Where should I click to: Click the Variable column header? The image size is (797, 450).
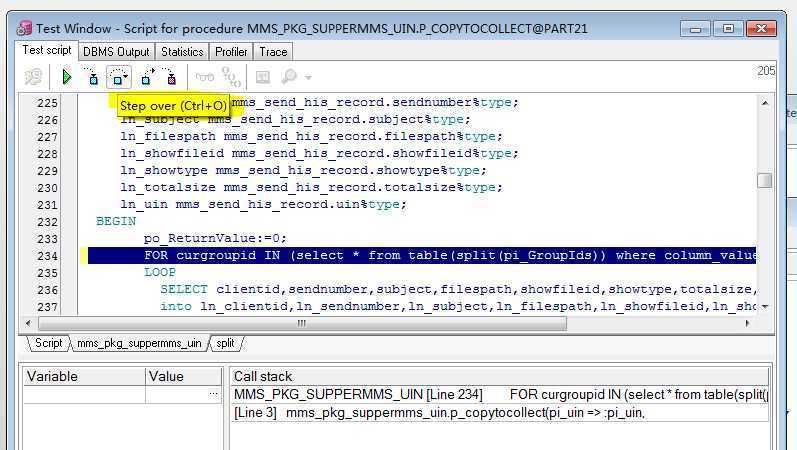pyautogui.click(x=84, y=376)
